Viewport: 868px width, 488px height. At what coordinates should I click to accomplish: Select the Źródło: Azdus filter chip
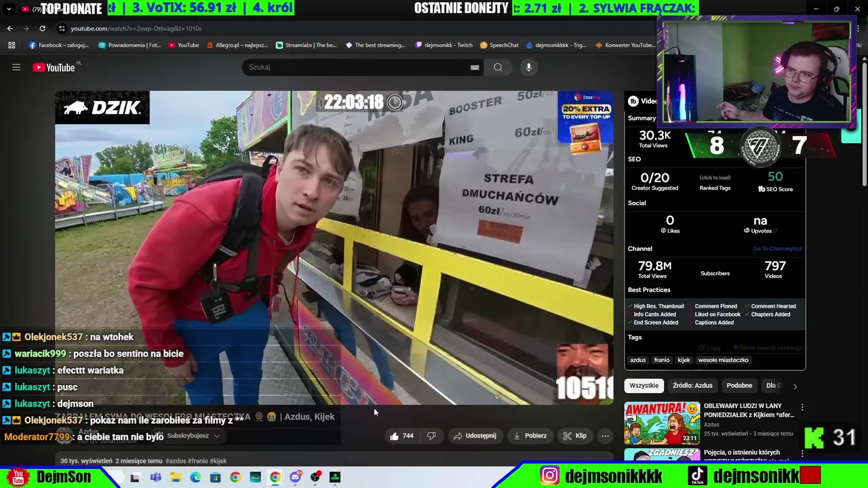tap(692, 386)
